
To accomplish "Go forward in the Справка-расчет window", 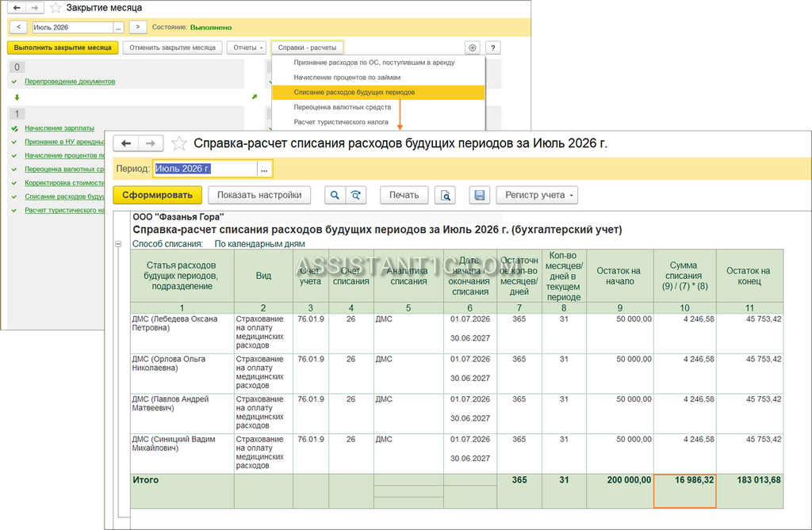I will pos(151,143).
